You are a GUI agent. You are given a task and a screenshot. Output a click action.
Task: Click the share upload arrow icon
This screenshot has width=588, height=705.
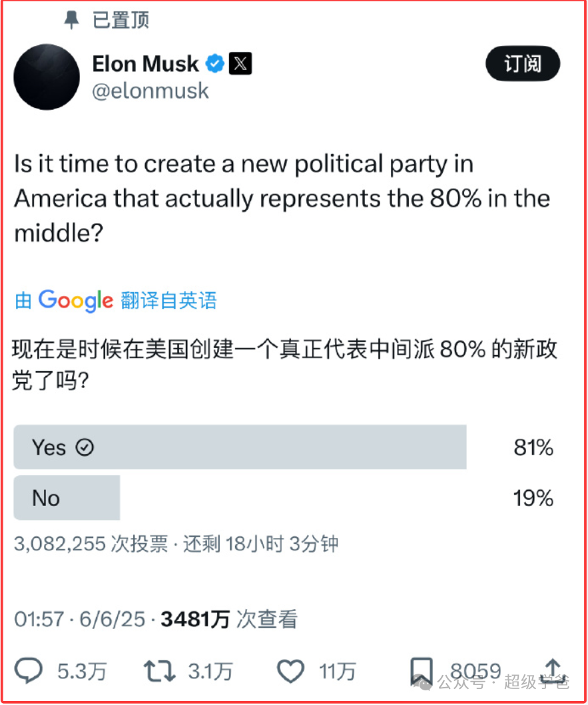coord(554,670)
